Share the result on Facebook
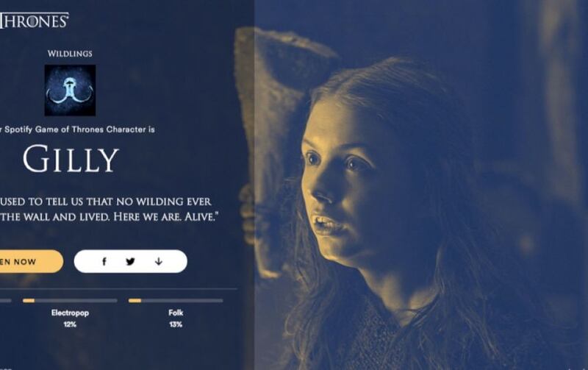 (x=104, y=262)
